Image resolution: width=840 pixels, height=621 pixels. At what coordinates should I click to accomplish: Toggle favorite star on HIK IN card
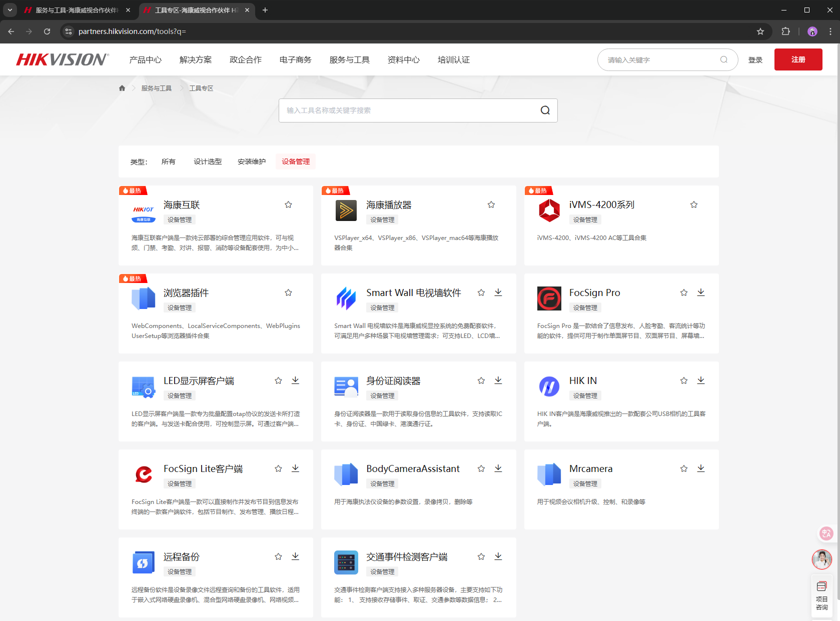pyautogui.click(x=684, y=380)
